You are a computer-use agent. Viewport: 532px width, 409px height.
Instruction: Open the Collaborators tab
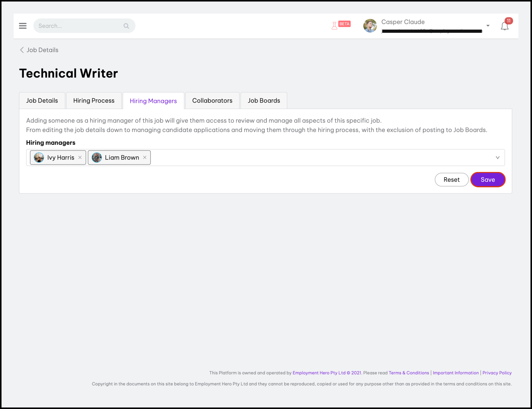click(x=212, y=101)
